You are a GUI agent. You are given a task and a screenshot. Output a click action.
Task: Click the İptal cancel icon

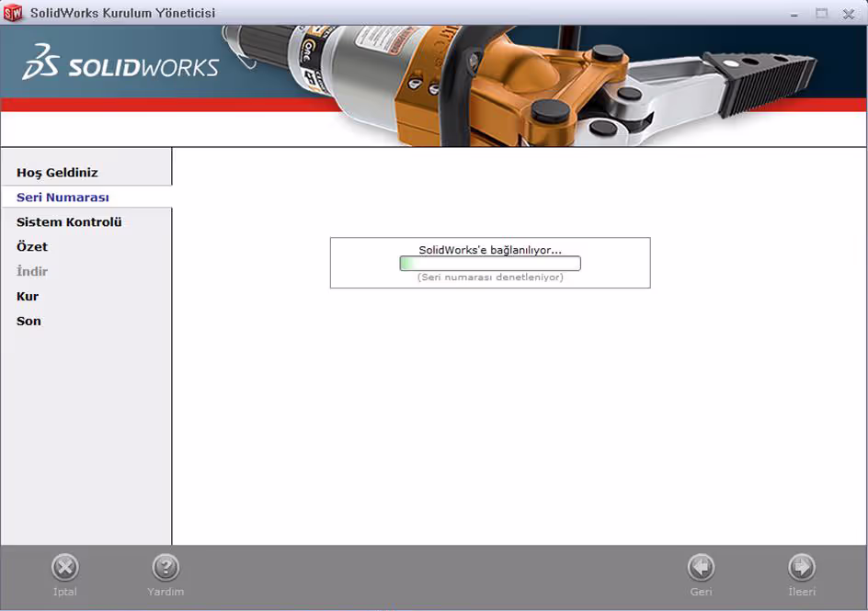[x=65, y=567]
